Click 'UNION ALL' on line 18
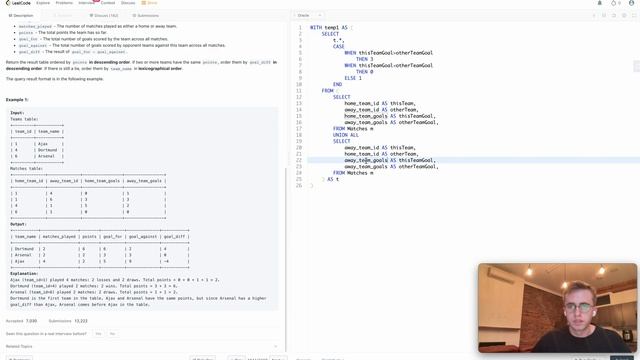Viewport: 640px width, 360px height. [x=346, y=135]
